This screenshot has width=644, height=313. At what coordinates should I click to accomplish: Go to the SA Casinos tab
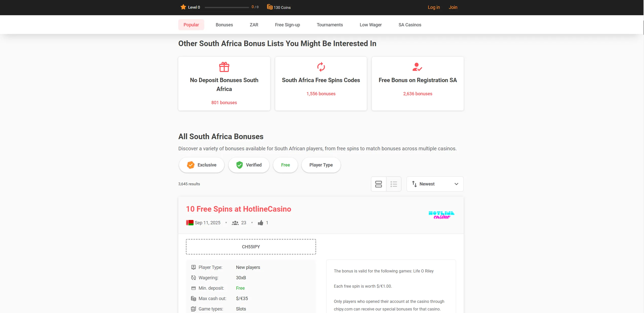pyautogui.click(x=410, y=25)
